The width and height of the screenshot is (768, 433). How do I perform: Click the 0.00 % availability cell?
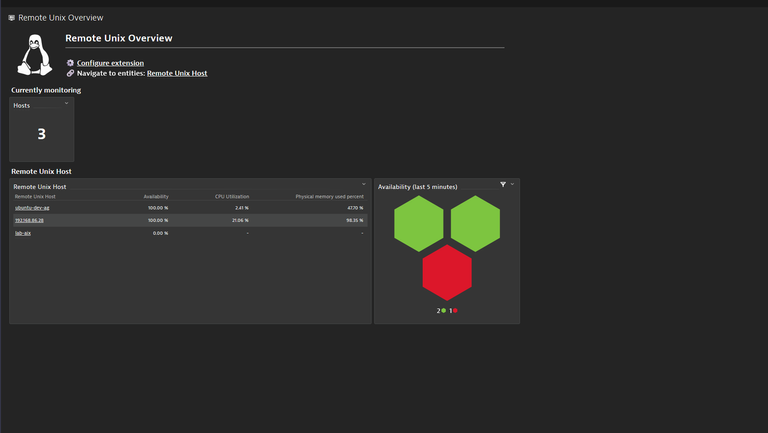point(160,233)
